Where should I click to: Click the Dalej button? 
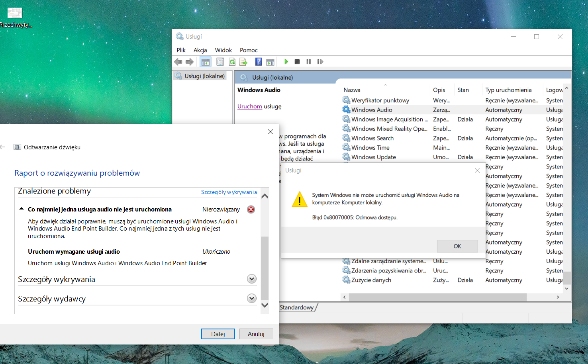click(218, 334)
